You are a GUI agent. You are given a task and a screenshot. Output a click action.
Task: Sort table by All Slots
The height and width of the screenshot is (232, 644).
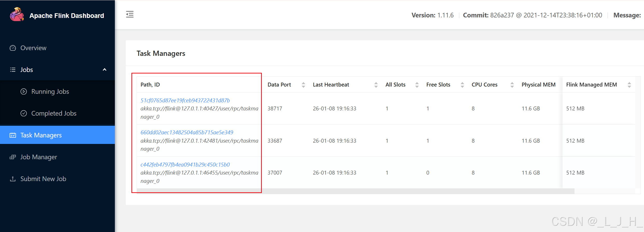coord(417,85)
